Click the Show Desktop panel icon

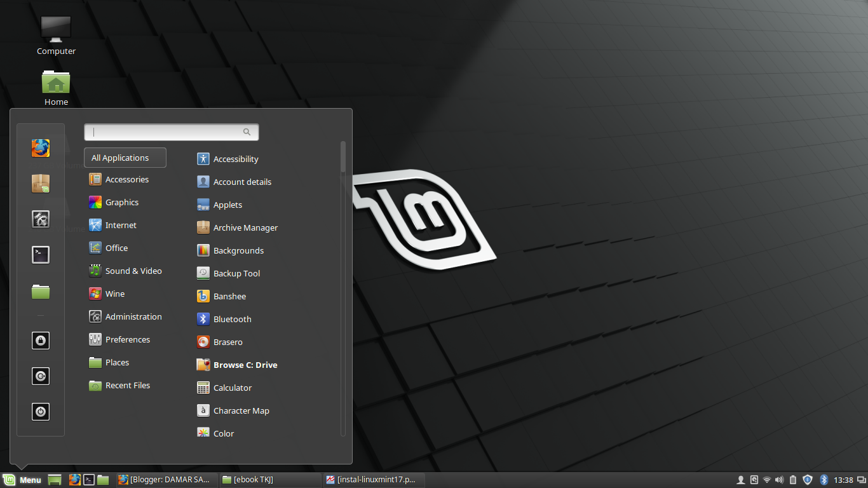pyautogui.click(x=55, y=480)
